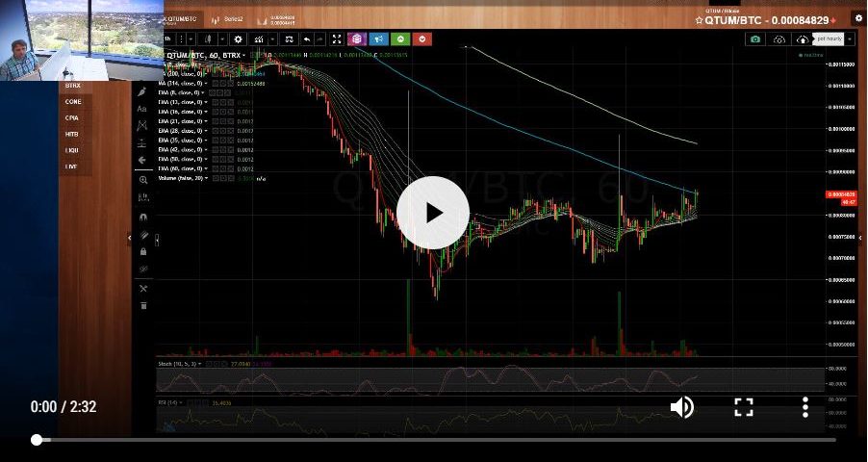Take a chart snapshot with the camera icon
The image size is (868, 462).
[755, 39]
